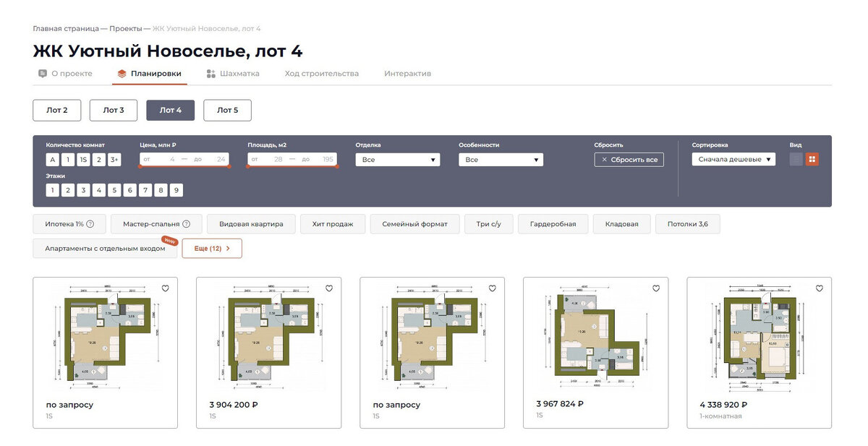The image size is (868, 446).
Task: Expand more tags with Еще (12)
Action: tap(212, 248)
